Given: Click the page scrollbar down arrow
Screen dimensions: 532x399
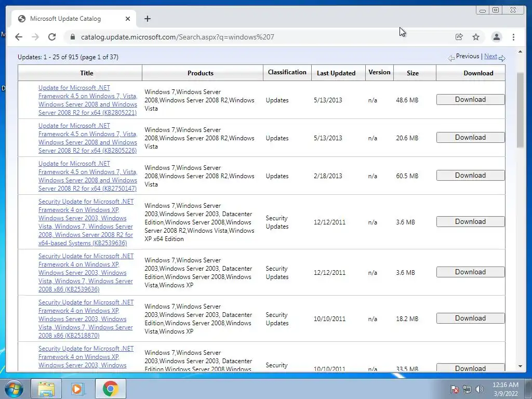Looking at the screenshot, I should pos(520,366).
